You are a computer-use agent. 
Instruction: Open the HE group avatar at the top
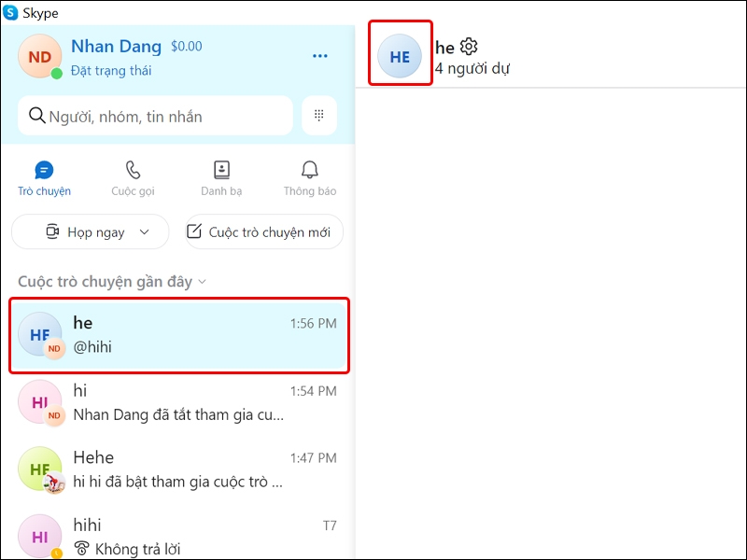(400, 56)
